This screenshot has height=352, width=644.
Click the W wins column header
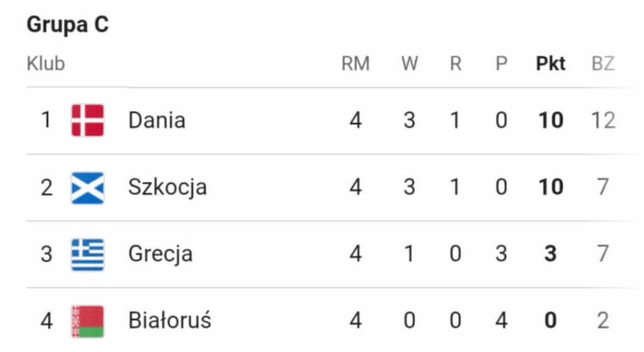[409, 63]
